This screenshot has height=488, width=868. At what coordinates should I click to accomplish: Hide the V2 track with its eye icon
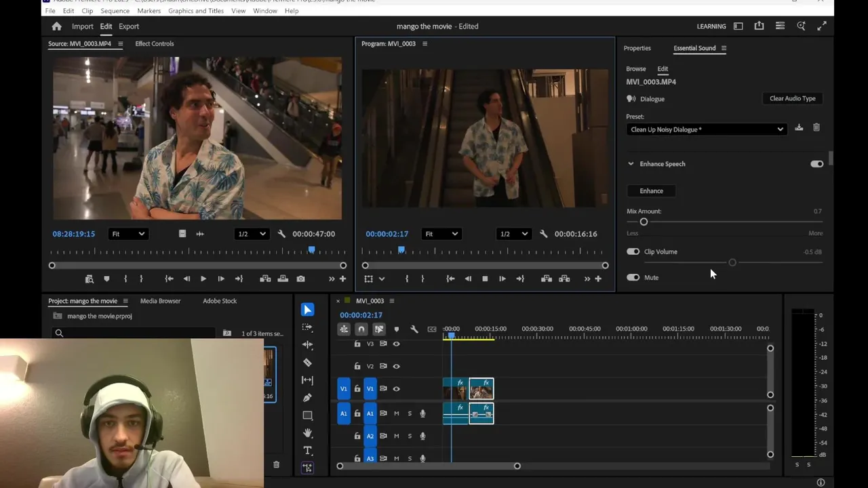coord(397,367)
